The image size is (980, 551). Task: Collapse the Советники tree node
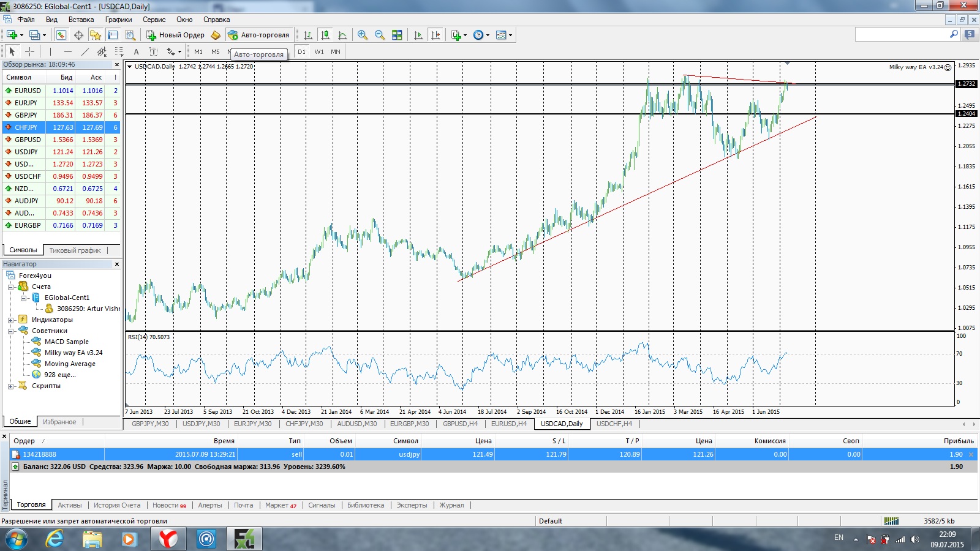click(x=10, y=331)
